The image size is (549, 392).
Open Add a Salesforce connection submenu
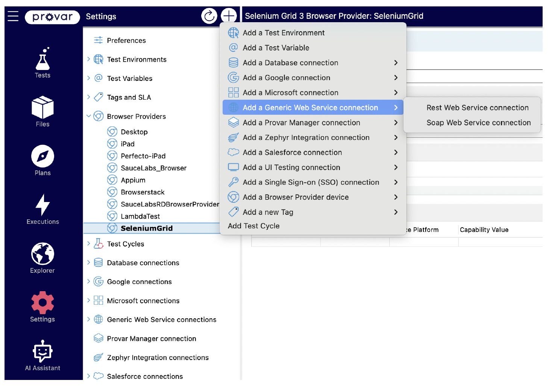tap(313, 152)
